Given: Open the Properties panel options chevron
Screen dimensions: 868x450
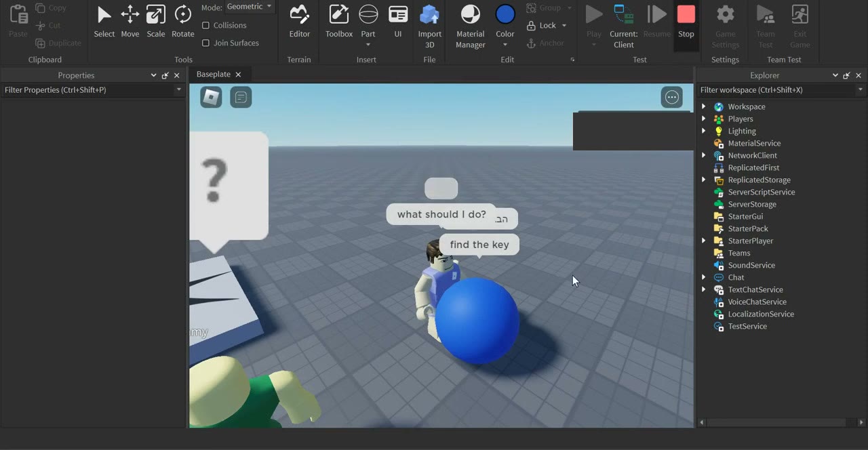Looking at the screenshot, I should [x=153, y=75].
